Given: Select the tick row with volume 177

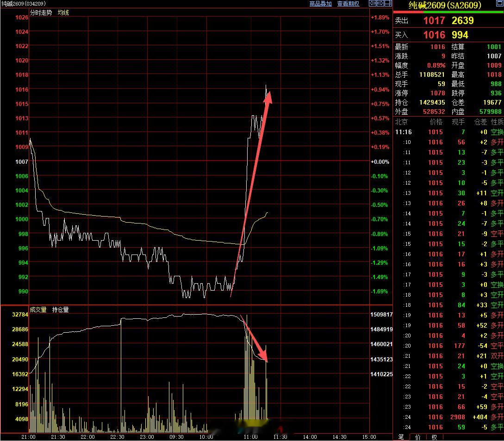Looking at the screenshot, I should coord(449,346).
